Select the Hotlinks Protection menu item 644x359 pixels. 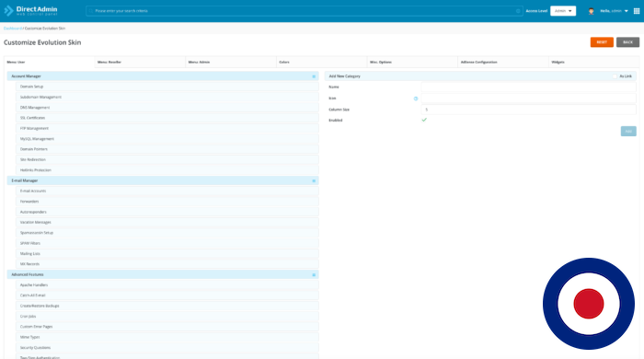(x=167, y=170)
